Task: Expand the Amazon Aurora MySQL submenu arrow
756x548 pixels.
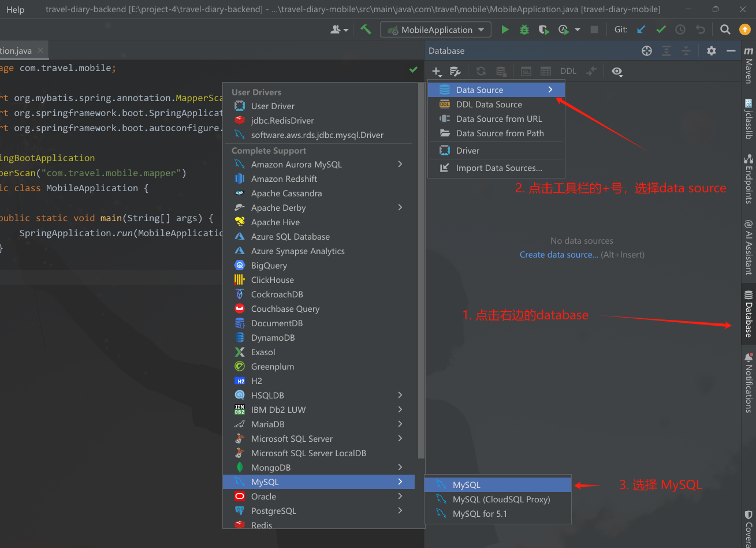Action: (400, 164)
